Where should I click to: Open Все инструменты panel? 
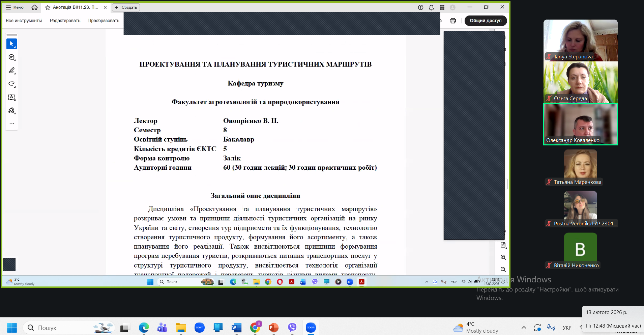pos(24,21)
